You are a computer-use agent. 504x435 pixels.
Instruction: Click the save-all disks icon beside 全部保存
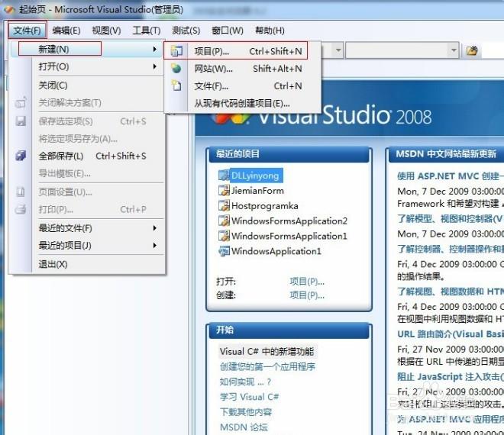21,156
